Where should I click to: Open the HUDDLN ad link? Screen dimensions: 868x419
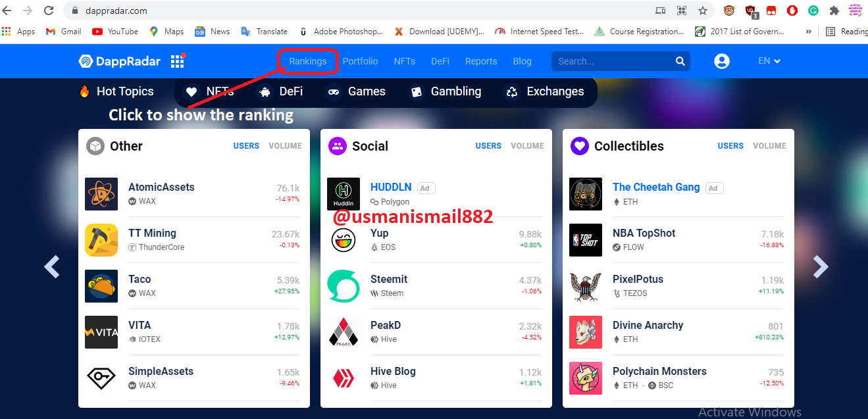tap(391, 187)
